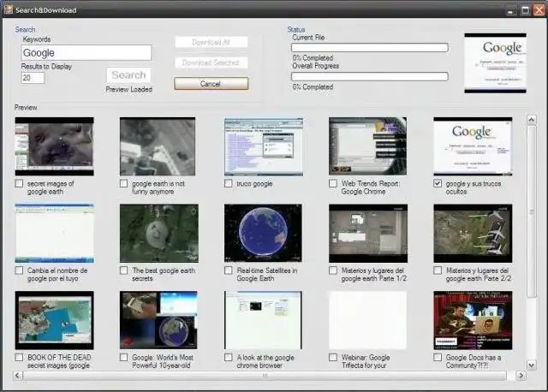The height and width of the screenshot is (392, 548).
Task: Open the 'BOOK OF THE DEAD' map thumbnail
Action: pos(55,320)
